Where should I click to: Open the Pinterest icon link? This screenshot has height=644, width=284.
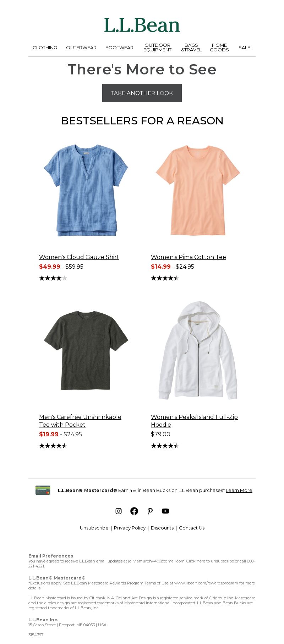150,511
